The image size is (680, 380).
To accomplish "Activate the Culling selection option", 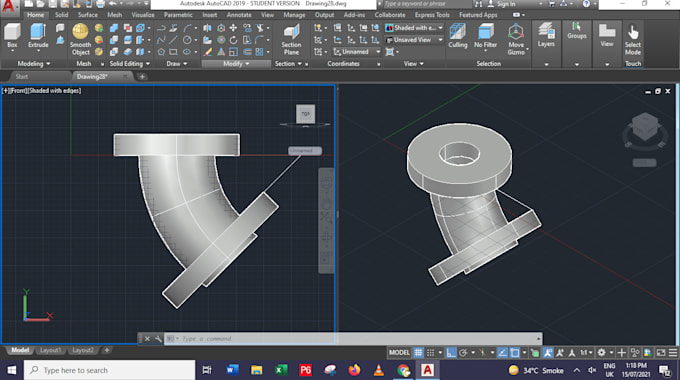I will coord(458,36).
